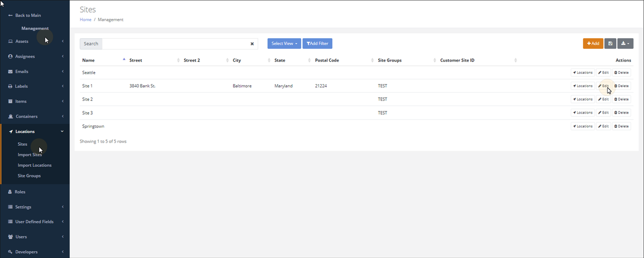The width and height of the screenshot is (644, 258).
Task: Click the Labels printer icon
Action: pyautogui.click(x=11, y=86)
